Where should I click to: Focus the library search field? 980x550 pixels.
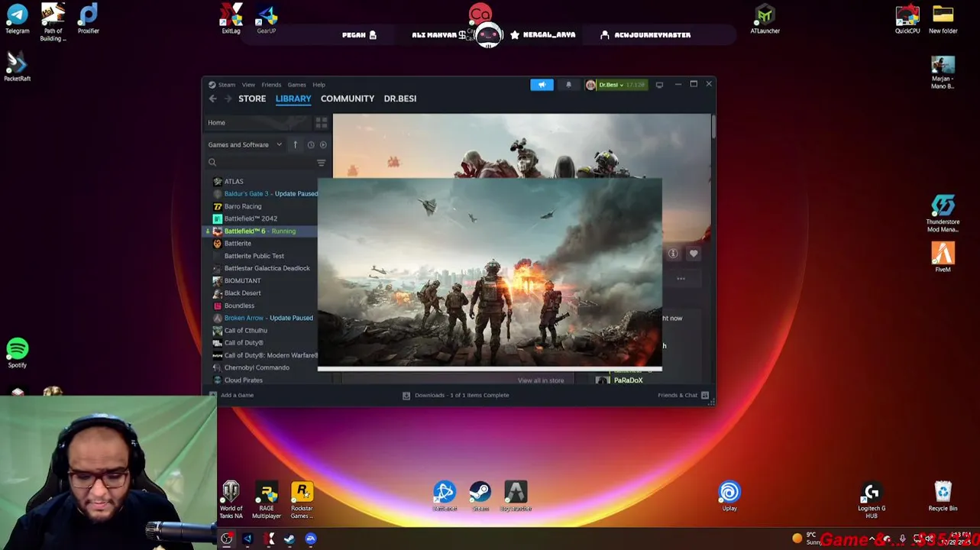click(261, 163)
